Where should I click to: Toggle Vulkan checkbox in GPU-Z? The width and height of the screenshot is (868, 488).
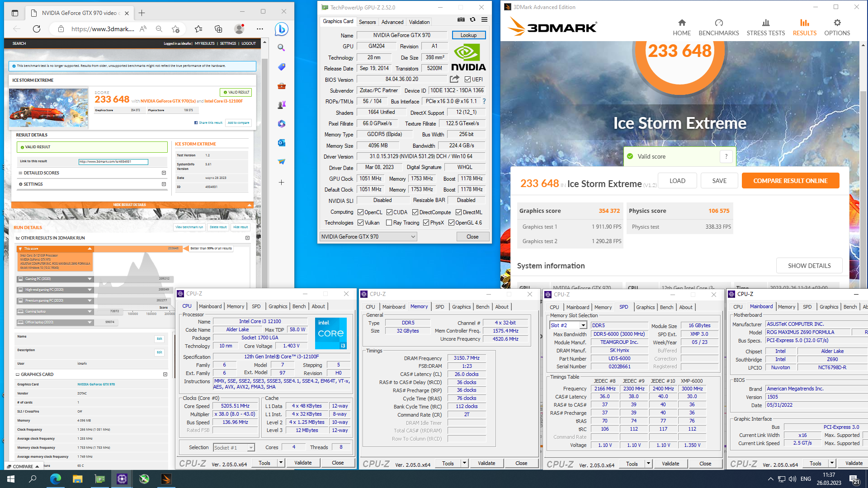point(360,223)
